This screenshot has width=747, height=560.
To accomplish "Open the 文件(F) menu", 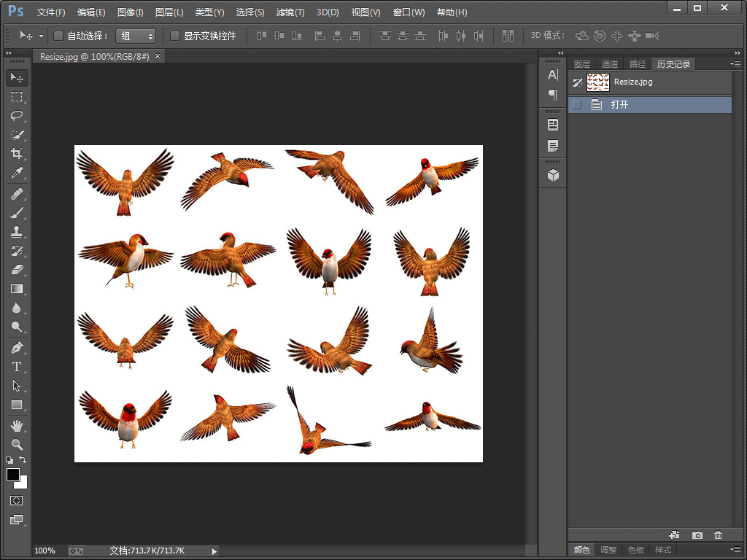I will coord(51,12).
